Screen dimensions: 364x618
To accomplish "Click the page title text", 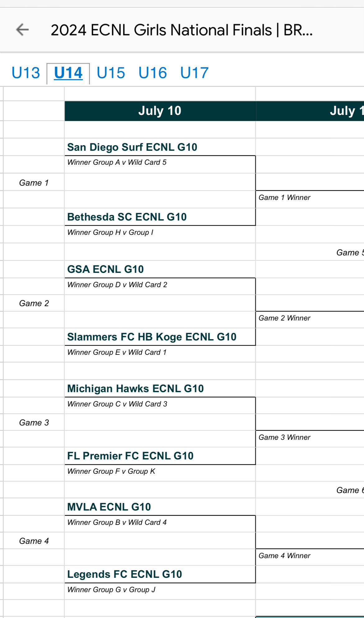I will pyautogui.click(x=181, y=30).
